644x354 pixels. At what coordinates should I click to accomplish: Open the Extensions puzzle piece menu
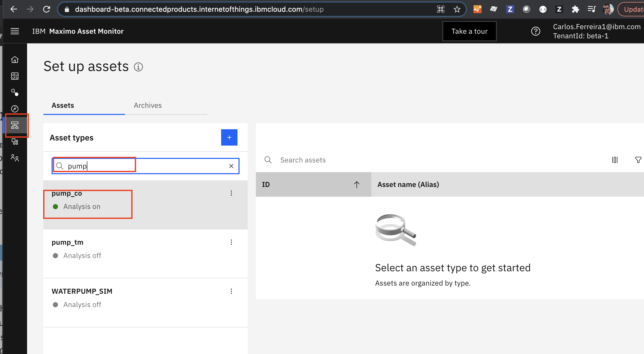click(575, 9)
